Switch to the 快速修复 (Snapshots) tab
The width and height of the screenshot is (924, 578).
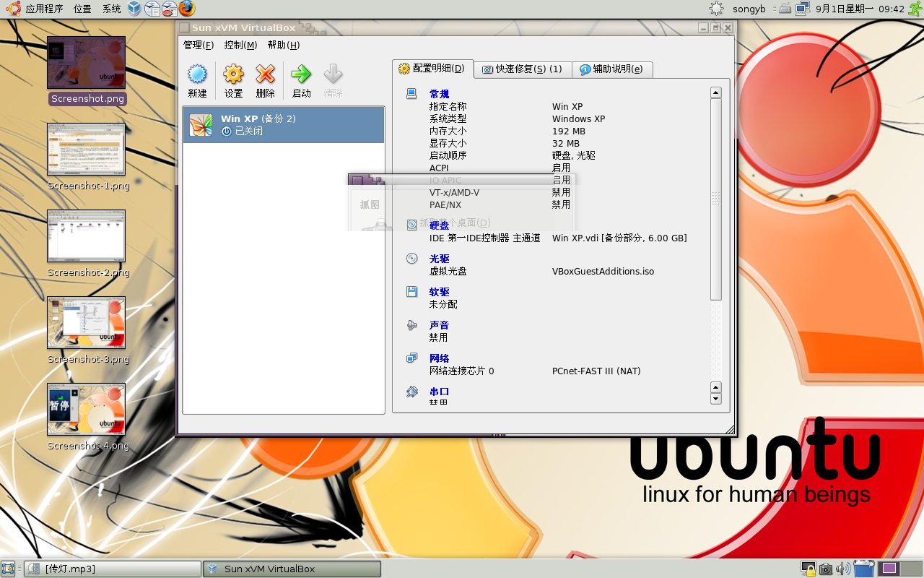pos(523,69)
